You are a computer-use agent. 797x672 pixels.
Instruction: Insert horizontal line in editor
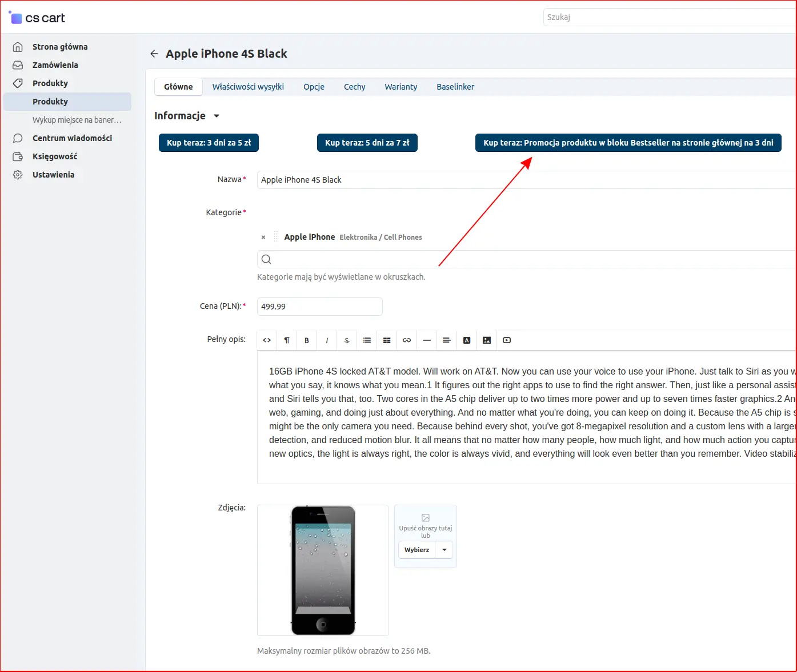point(427,340)
